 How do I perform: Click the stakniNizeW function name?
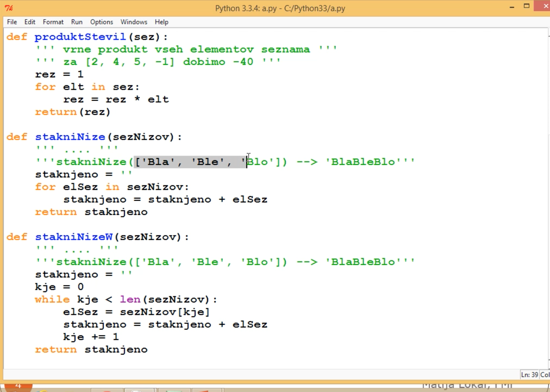pyautogui.click(x=74, y=237)
